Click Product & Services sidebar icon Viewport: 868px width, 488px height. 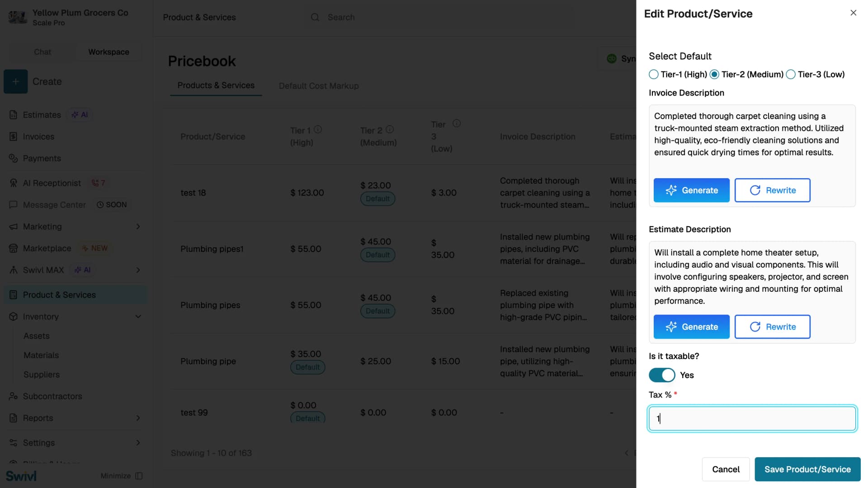[14, 295]
